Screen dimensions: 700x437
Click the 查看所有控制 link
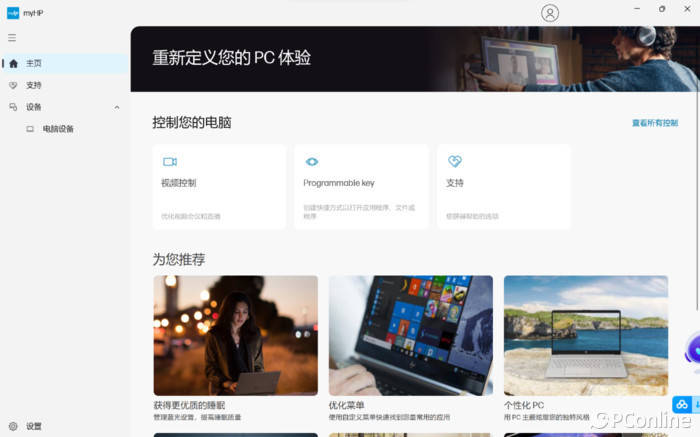click(x=654, y=123)
